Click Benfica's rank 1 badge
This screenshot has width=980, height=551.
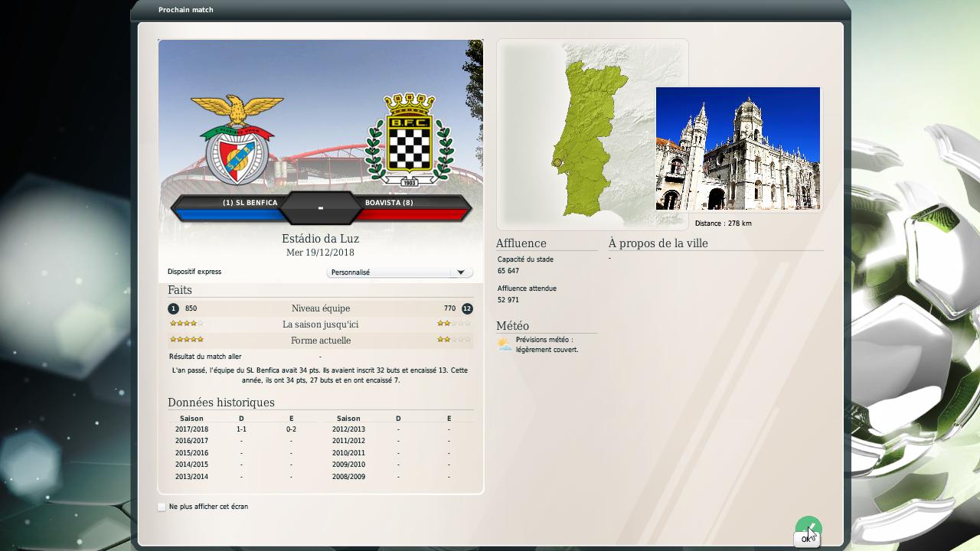pos(174,308)
